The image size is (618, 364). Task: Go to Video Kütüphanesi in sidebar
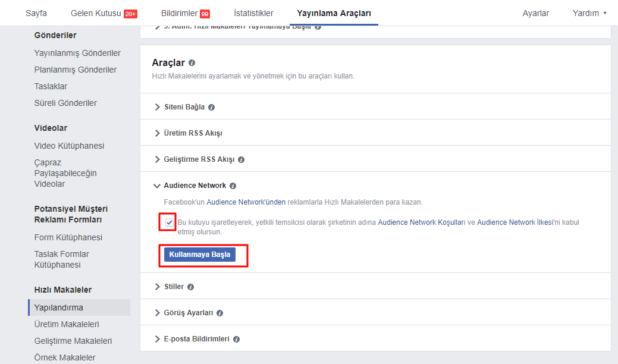coord(69,146)
